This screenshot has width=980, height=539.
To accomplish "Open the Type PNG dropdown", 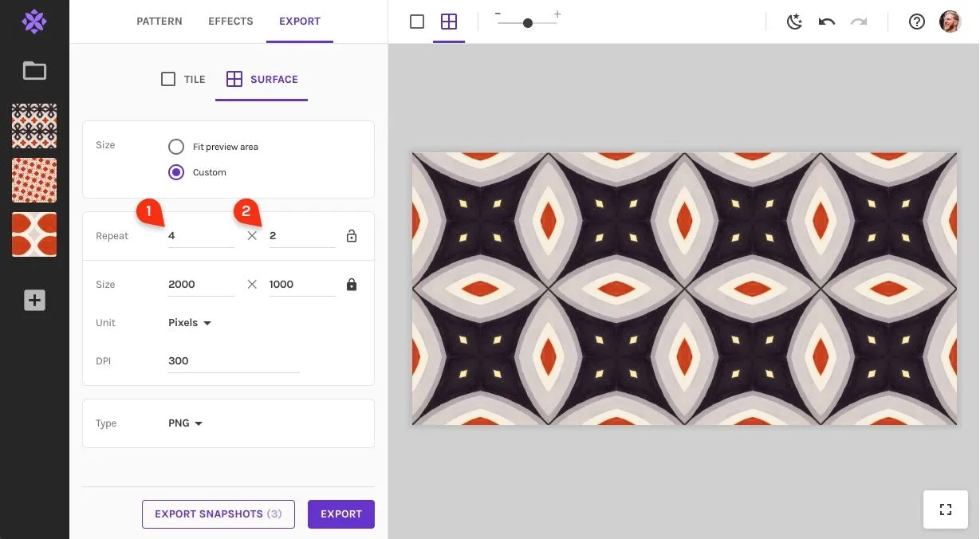I will coord(185,423).
